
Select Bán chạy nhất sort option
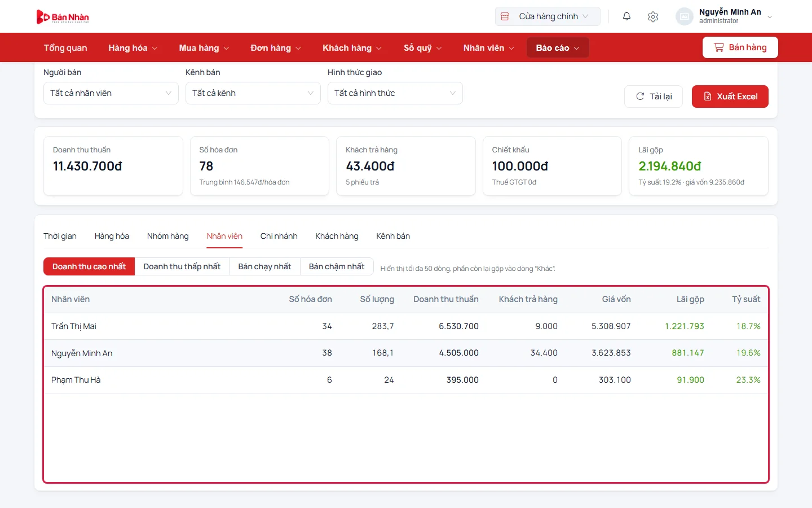pos(264,266)
